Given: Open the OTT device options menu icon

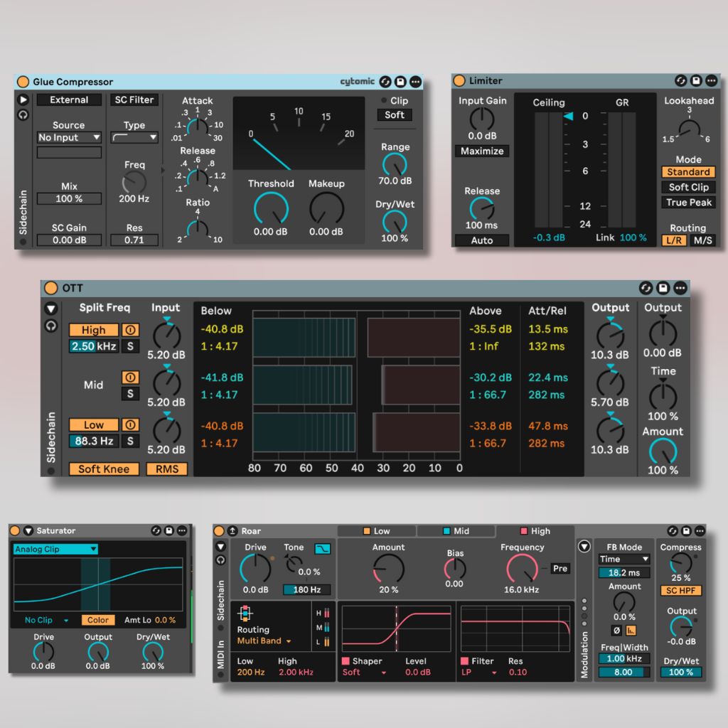Looking at the screenshot, I should [680, 288].
